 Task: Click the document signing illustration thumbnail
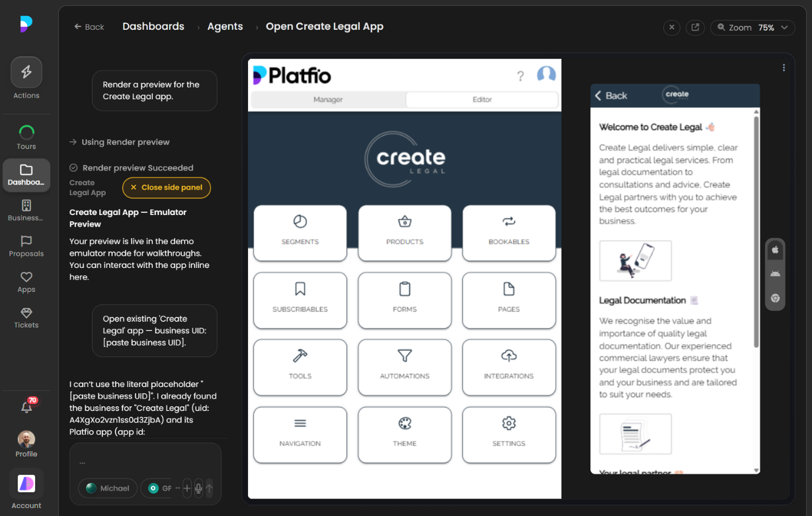coord(635,434)
